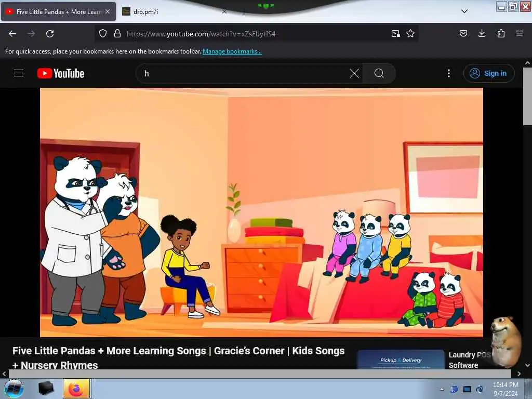Reload the current YouTube page
The image size is (532, 399).
pyautogui.click(x=50, y=34)
